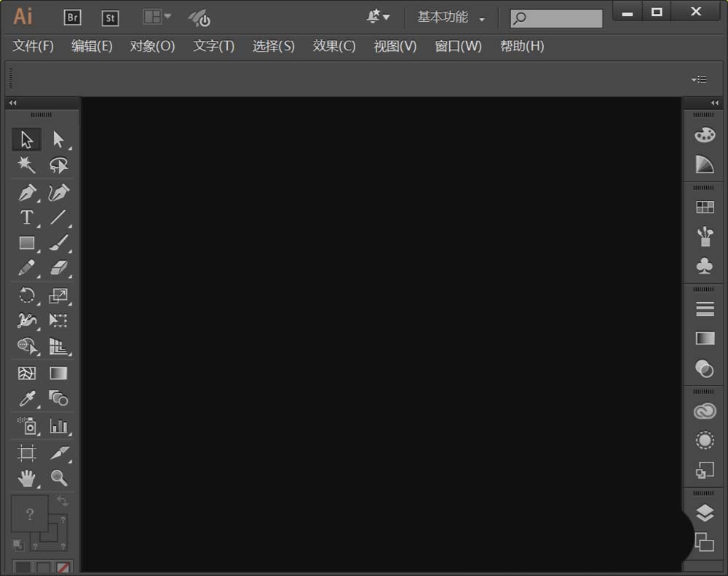
Task: Launch Adobe Bridge with the Br button
Action: (x=72, y=17)
